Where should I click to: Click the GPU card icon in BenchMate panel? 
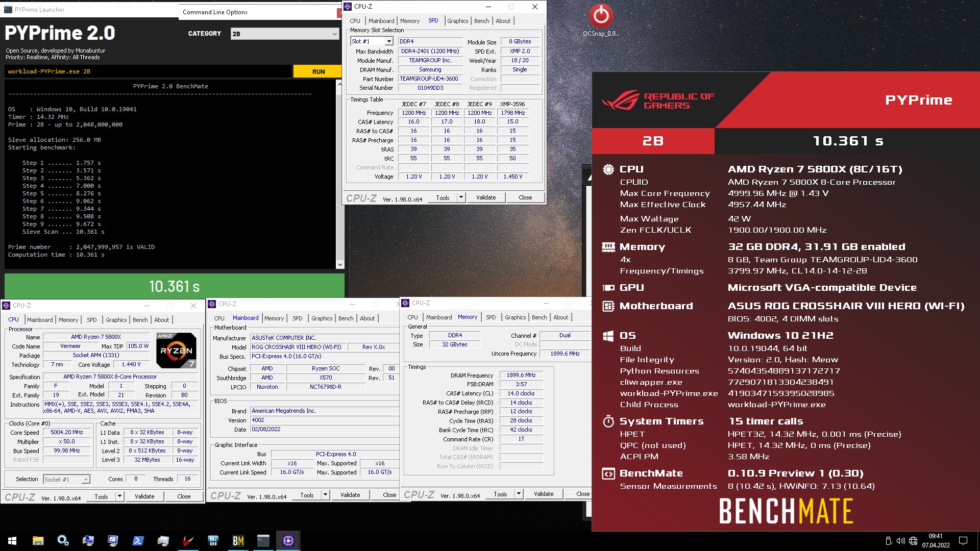(x=608, y=288)
